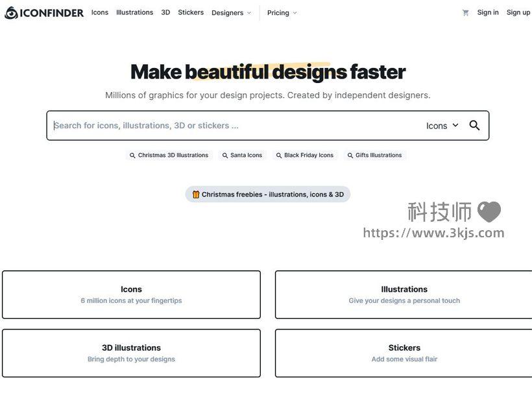Open the shopping cart icon
This screenshot has width=532, height=402.
click(466, 13)
